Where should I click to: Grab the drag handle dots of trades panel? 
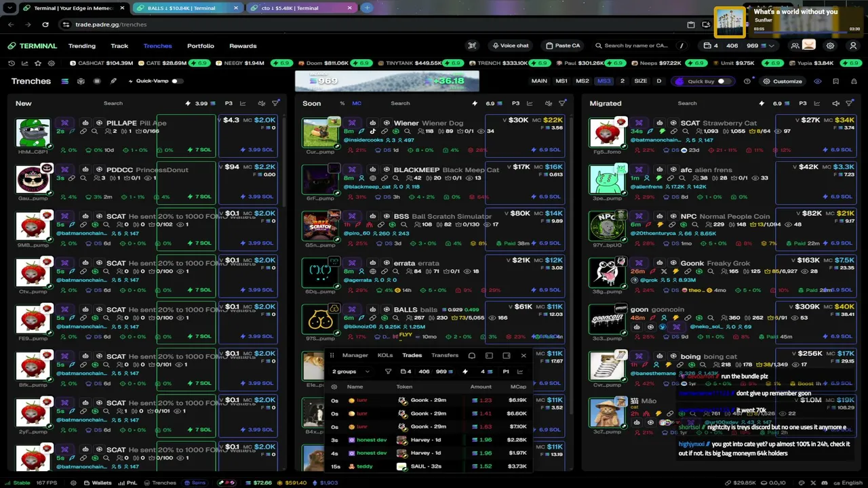pos(332,355)
